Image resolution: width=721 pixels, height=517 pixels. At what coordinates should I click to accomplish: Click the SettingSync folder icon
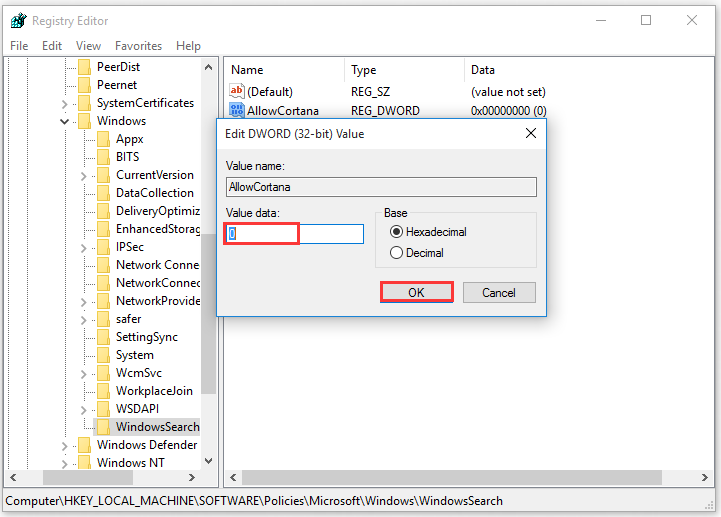click(x=103, y=337)
